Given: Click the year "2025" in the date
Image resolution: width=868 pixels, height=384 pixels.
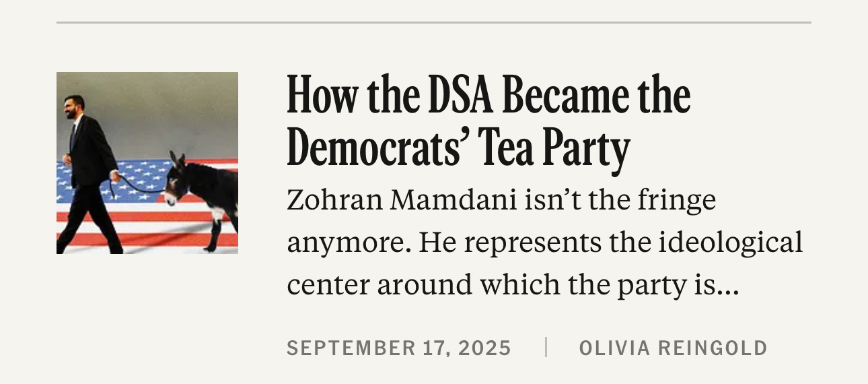Looking at the screenshot, I should [485, 348].
